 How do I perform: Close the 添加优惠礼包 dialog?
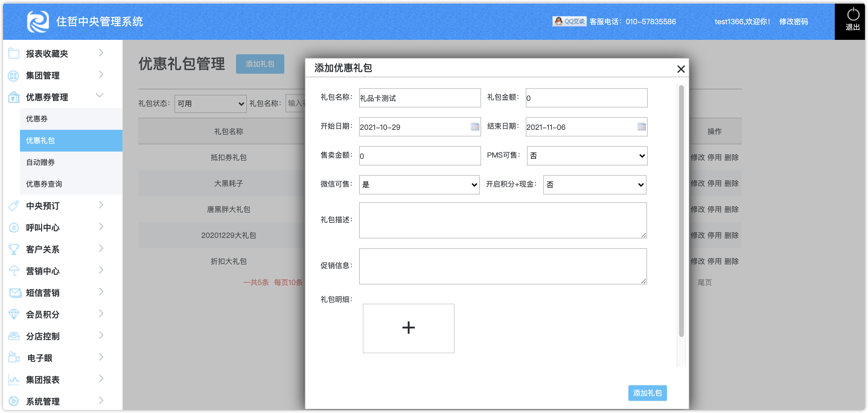681,69
